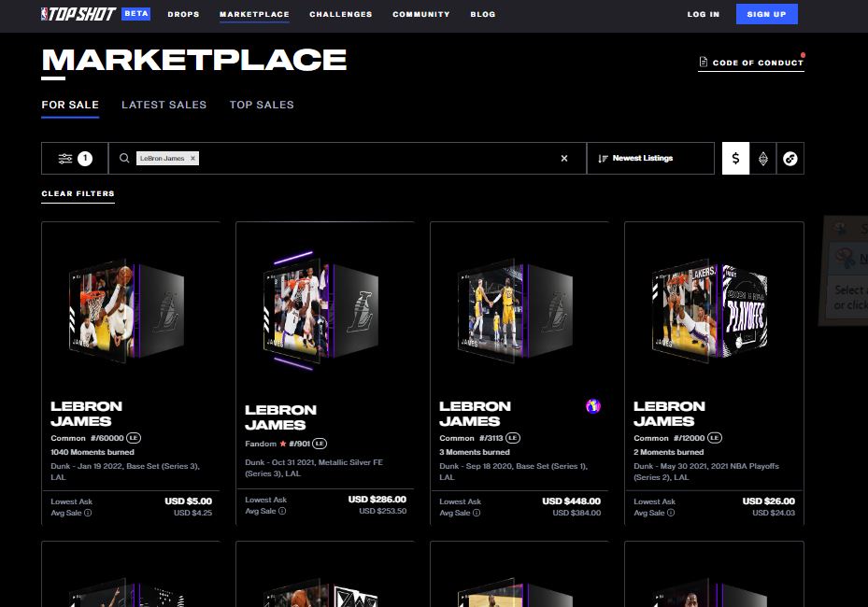Click the USD $26.00 lowest ask price
This screenshot has width=868, height=607.
tap(768, 501)
